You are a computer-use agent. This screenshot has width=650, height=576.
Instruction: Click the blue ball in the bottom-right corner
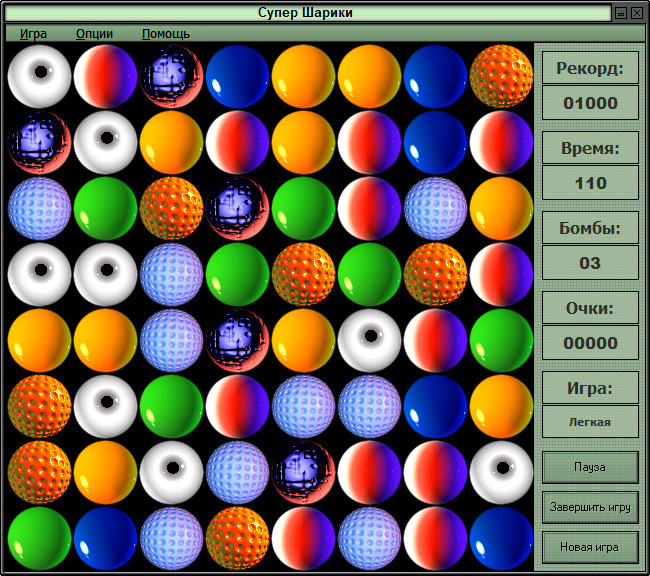click(501, 538)
